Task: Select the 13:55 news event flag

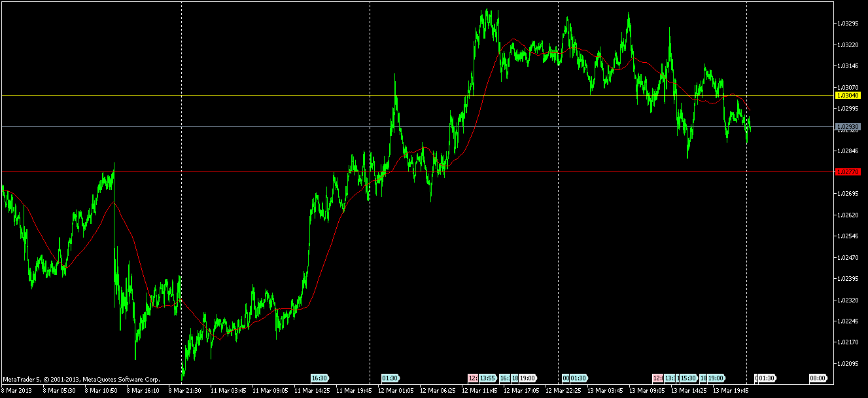Action: click(488, 378)
